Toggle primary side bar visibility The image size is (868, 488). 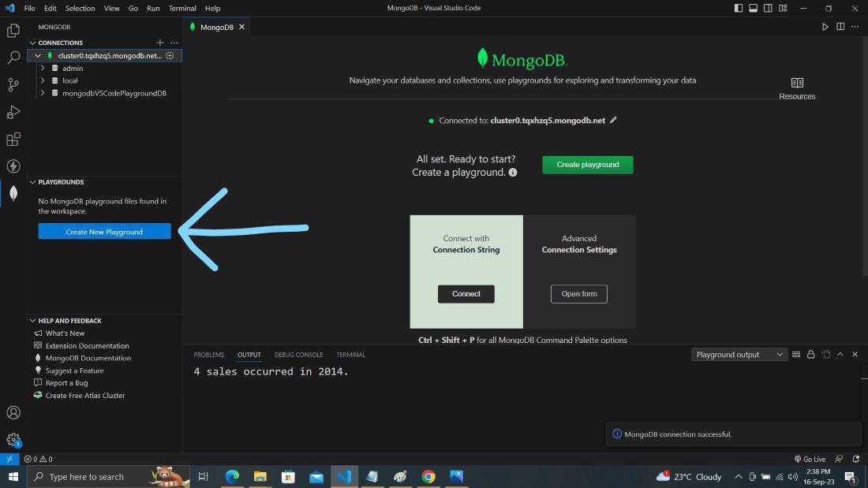point(739,9)
